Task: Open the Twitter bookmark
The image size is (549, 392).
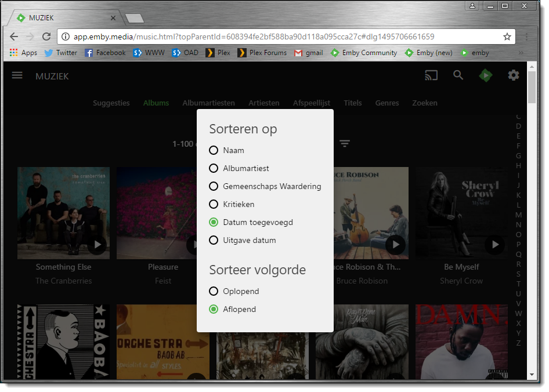Action: click(60, 53)
